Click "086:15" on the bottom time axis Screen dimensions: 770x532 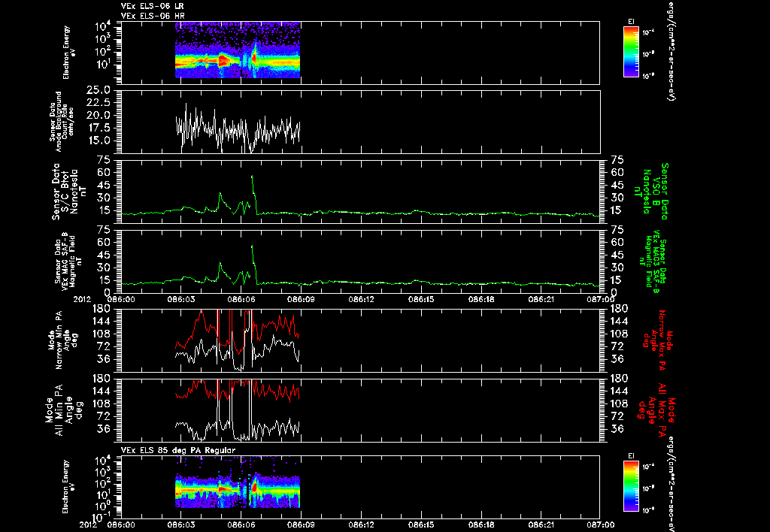421,524
